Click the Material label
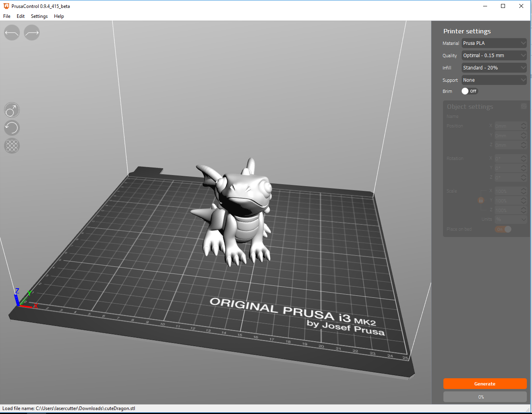This screenshot has height=414, width=532. point(451,43)
